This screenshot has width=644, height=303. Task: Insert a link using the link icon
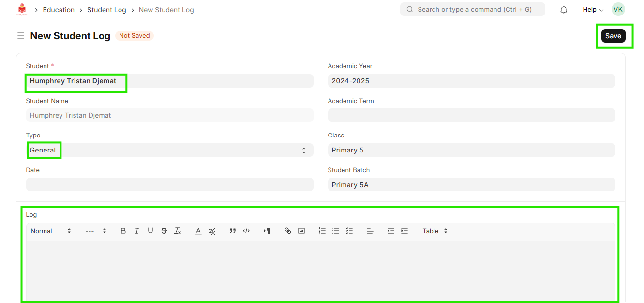click(x=288, y=231)
